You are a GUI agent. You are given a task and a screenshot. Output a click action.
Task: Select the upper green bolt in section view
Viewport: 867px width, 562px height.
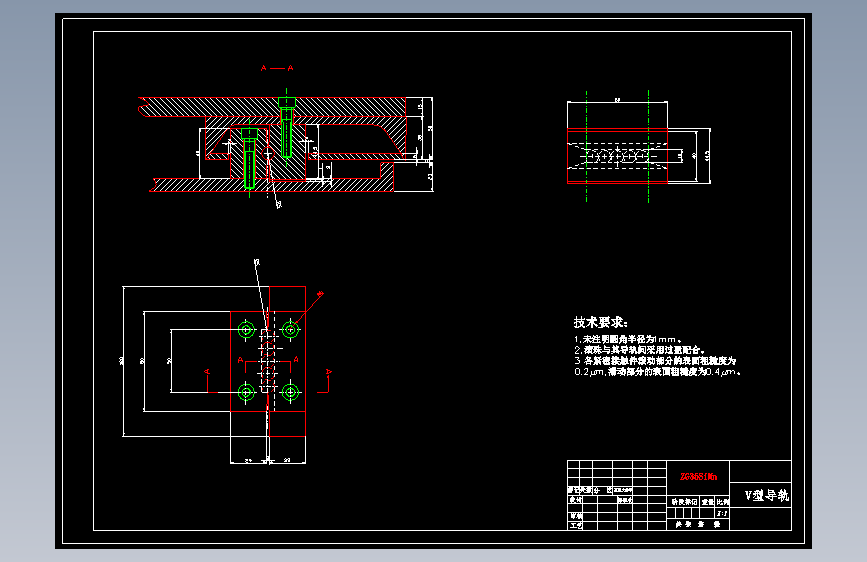point(286,127)
